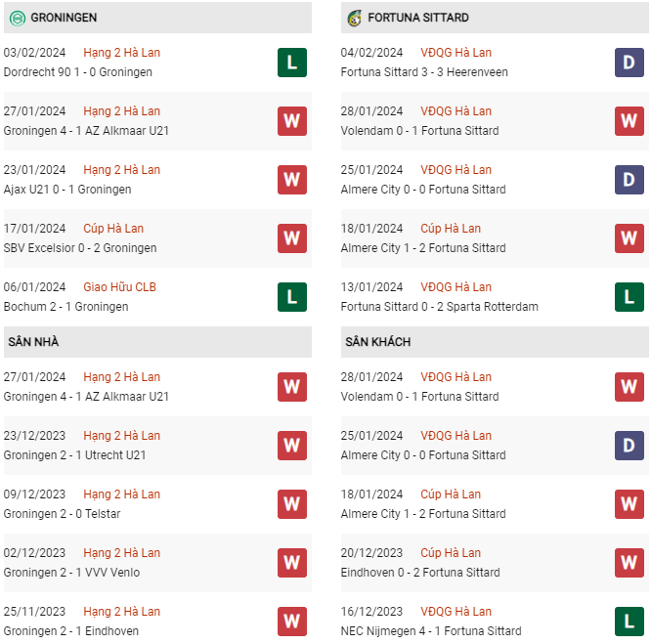Open Giao Hữu CLB competition link

point(120,287)
